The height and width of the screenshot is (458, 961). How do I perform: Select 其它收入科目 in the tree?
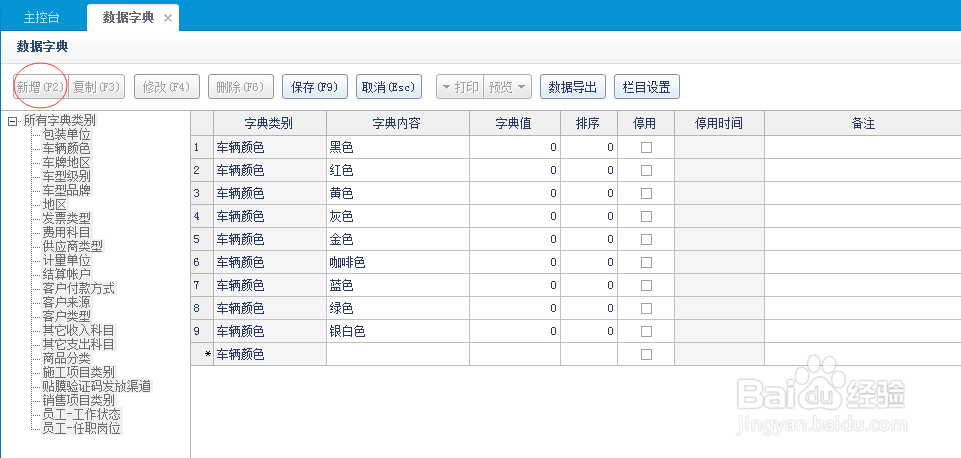(78, 330)
